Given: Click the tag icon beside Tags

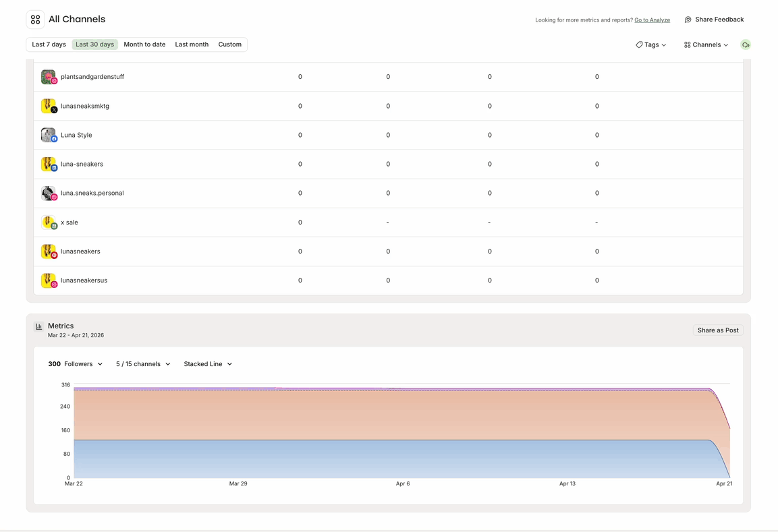Looking at the screenshot, I should point(639,45).
